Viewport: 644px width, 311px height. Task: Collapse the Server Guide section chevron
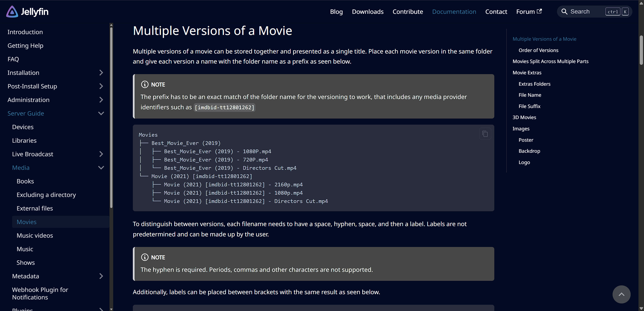(x=101, y=113)
